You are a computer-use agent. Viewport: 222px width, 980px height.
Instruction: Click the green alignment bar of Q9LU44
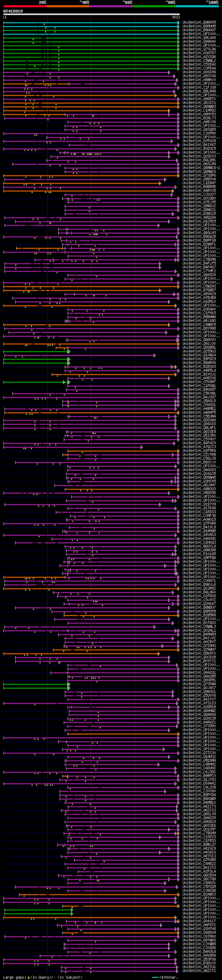point(92,38)
